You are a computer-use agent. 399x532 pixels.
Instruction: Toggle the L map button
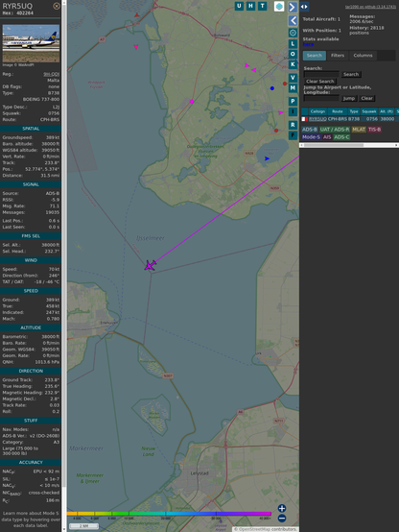click(293, 44)
